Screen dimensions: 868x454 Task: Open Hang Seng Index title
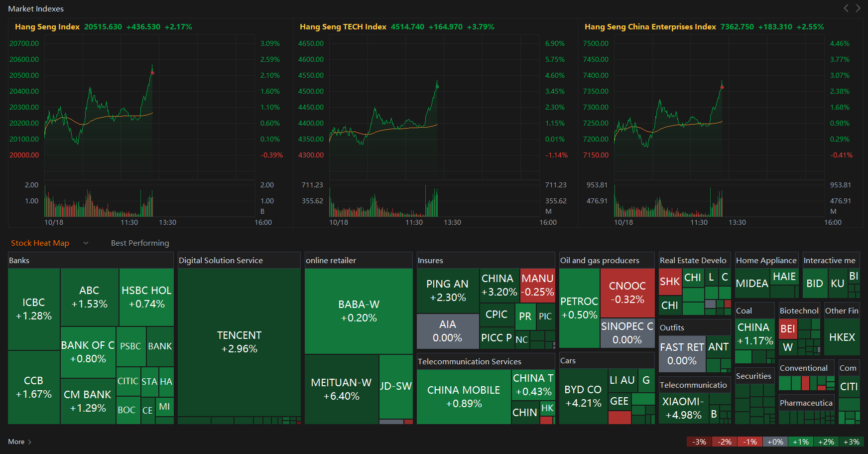tap(47, 27)
